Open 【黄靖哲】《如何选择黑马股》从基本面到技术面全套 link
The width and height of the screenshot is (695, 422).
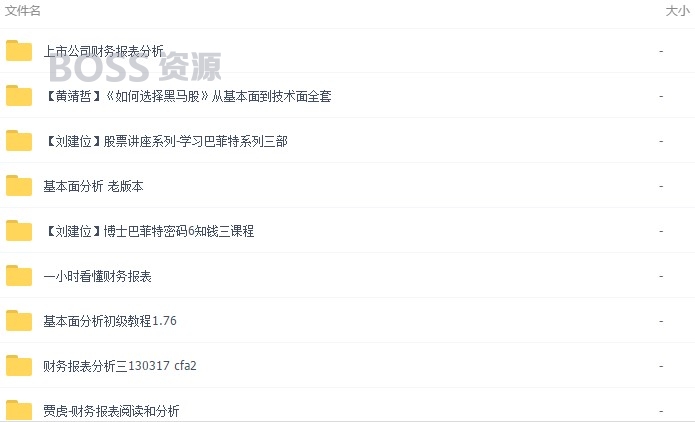tap(187, 96)
